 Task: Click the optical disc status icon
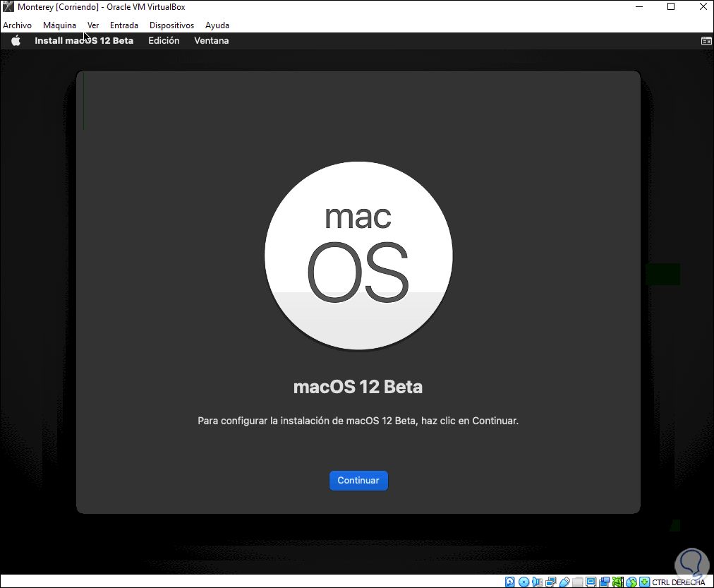[x=524, y=582]
